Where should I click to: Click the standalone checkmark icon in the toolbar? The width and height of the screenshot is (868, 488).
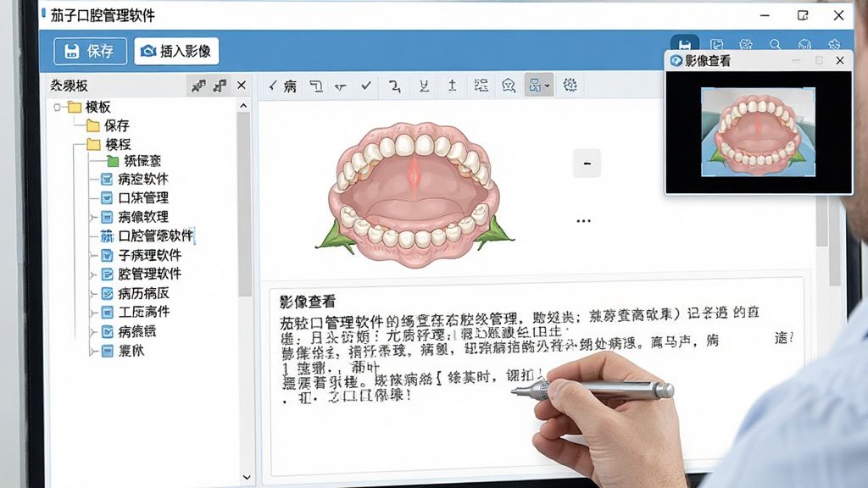click(x=366, y=86)
